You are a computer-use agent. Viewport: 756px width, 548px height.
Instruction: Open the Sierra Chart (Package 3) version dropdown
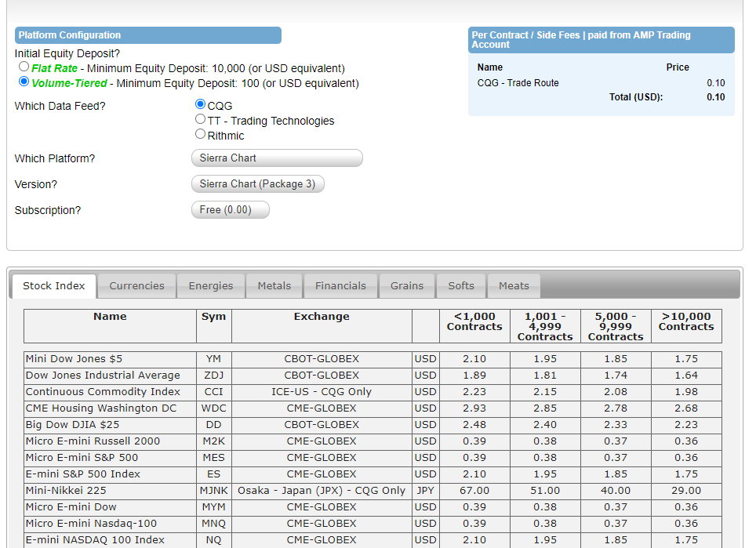click(x=257, y=184)
